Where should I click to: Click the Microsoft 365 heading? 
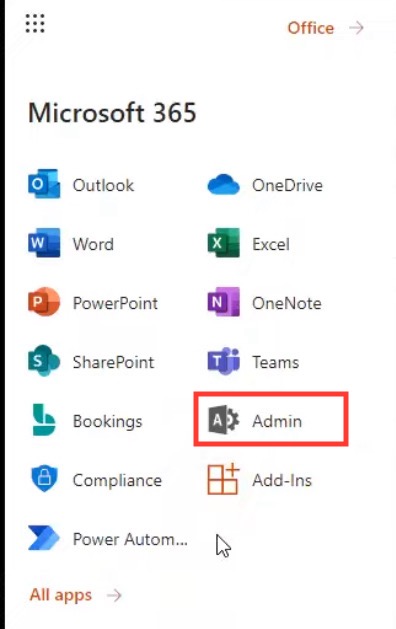pyautogui.click(x=112, y=112)
